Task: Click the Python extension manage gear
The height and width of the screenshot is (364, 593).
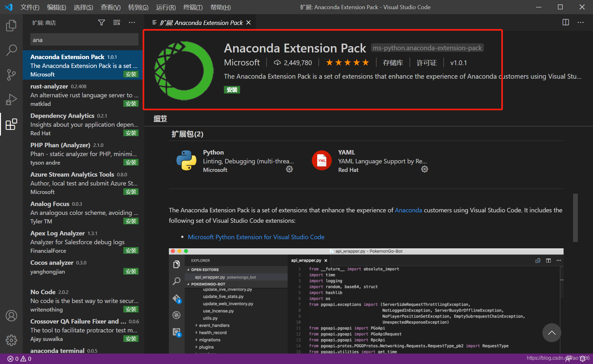Action: pos(289,169)
